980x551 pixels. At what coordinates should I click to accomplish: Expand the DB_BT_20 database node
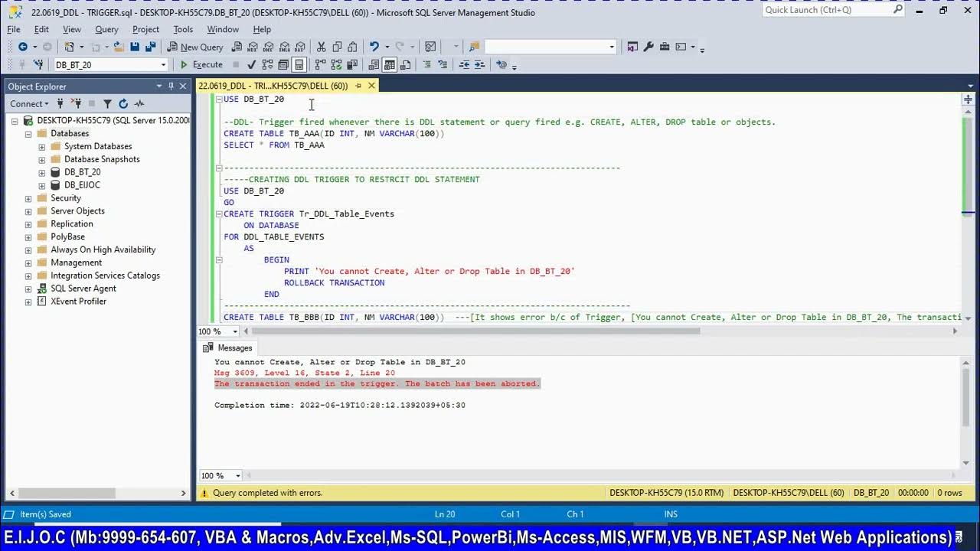42,172
